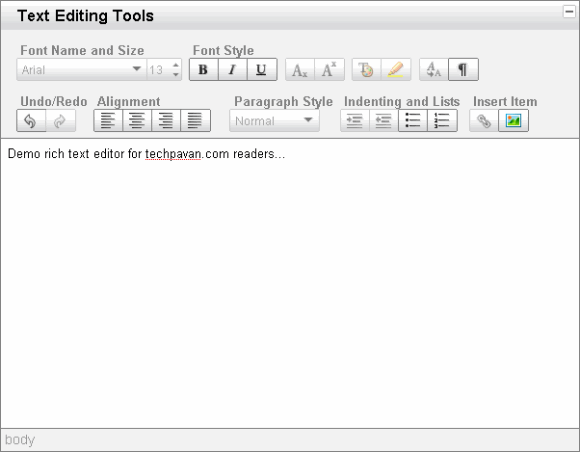Center align the text
This screenshot has width=580, height=452.
point(137,121)
